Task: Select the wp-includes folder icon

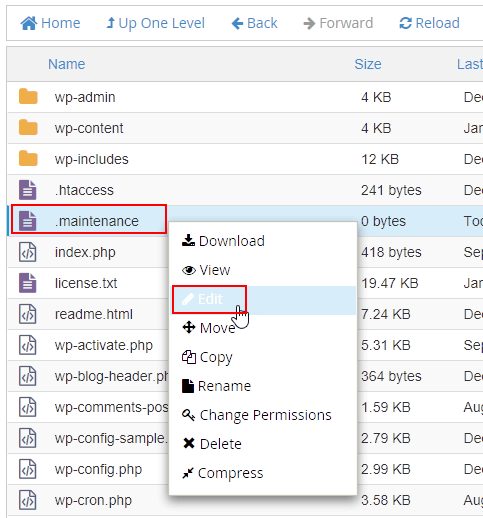Action: pos(28,159)
